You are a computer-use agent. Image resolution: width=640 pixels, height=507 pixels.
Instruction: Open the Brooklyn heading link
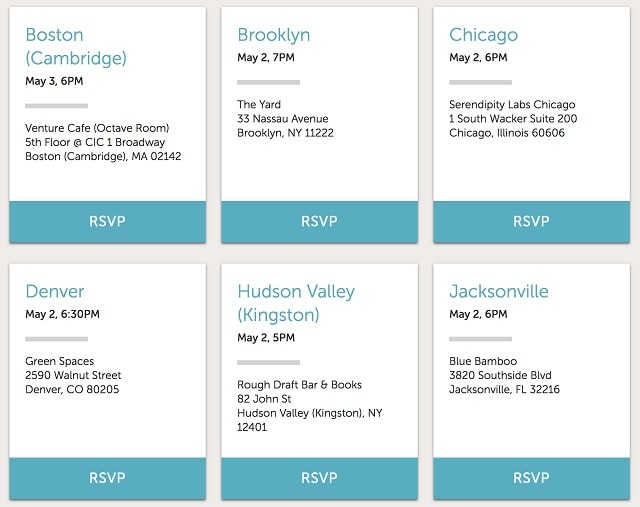coord(273,35)
